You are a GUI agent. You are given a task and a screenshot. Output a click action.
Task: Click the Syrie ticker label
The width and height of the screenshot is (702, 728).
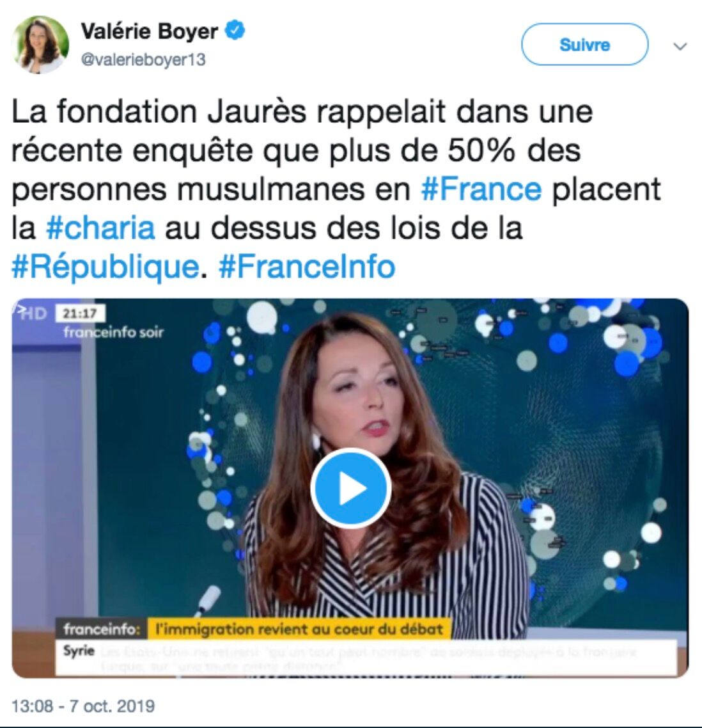coord(79,651)
